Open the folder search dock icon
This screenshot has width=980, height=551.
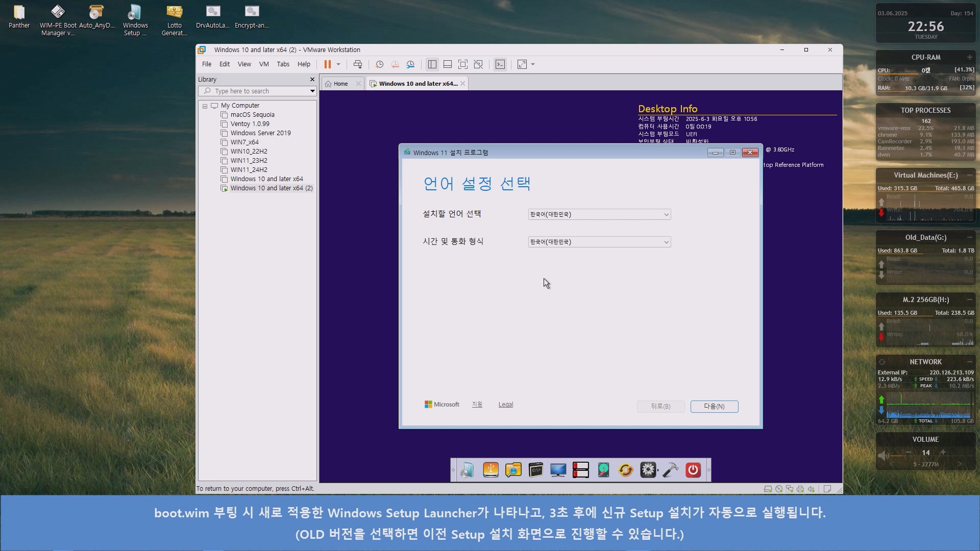coord(513,470)
